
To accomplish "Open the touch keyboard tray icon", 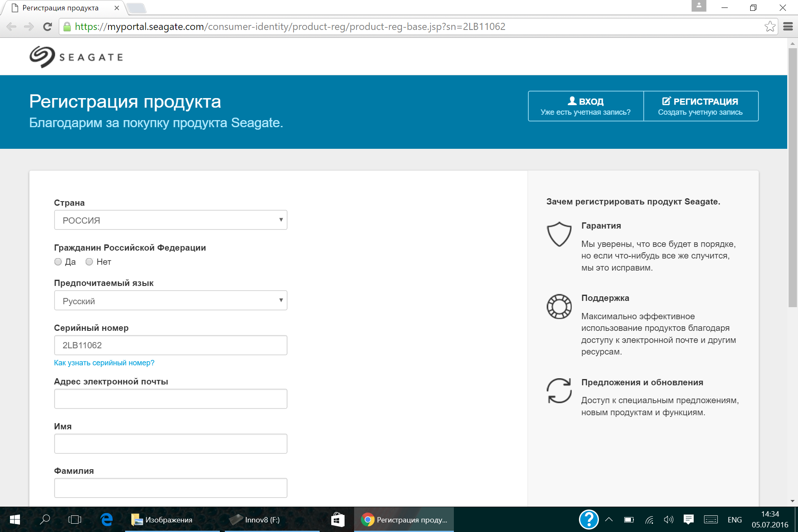I will (x=711, y=520).
